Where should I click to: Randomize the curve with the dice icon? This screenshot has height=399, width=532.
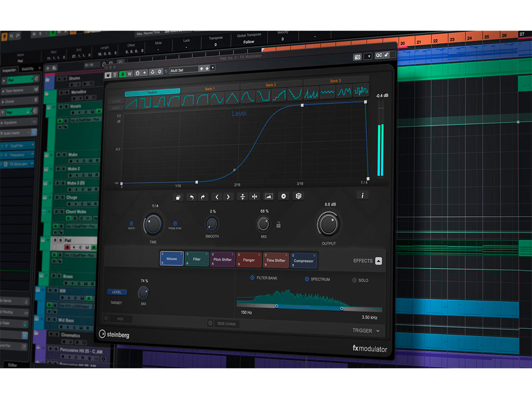pos(299,196)
